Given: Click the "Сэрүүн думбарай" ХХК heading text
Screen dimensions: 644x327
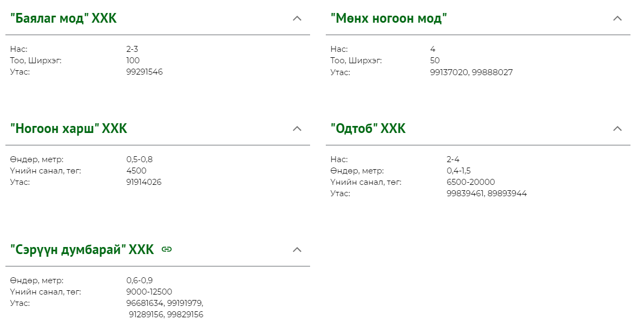Looking at the screenshot, I should pos(82,250).
